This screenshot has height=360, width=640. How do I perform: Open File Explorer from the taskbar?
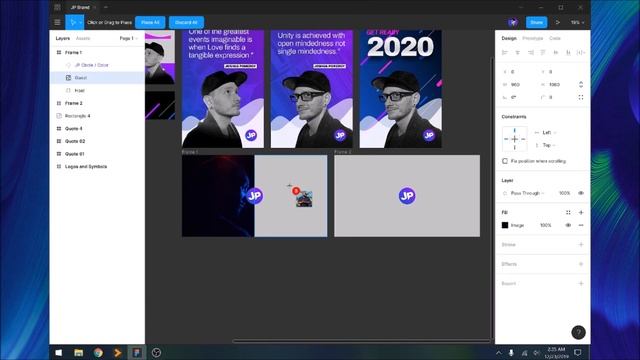(x=78, y=353)
